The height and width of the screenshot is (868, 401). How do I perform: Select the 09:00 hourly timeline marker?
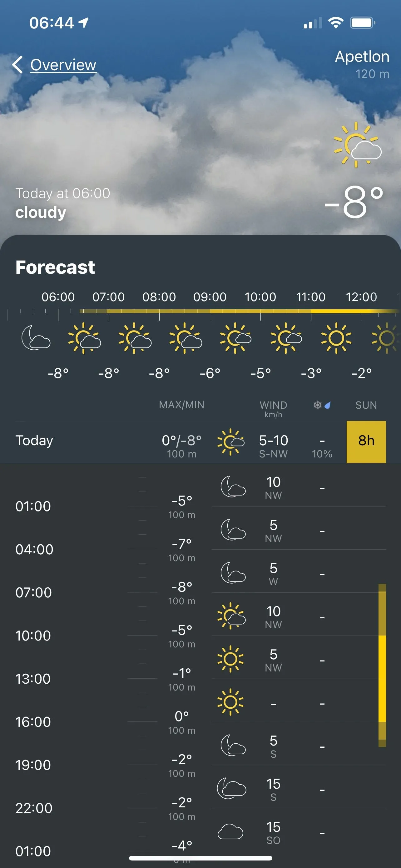210,297
